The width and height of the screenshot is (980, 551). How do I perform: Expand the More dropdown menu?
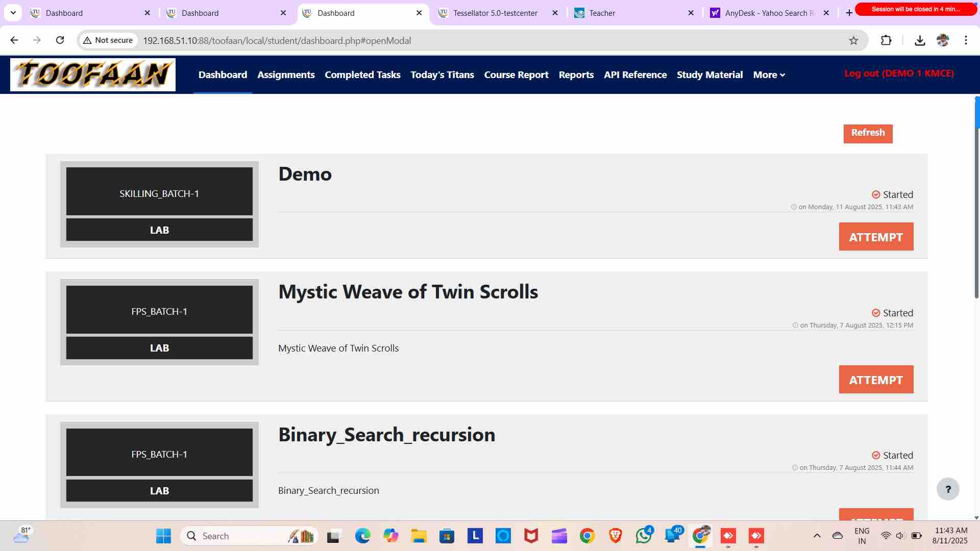point(769,74)
